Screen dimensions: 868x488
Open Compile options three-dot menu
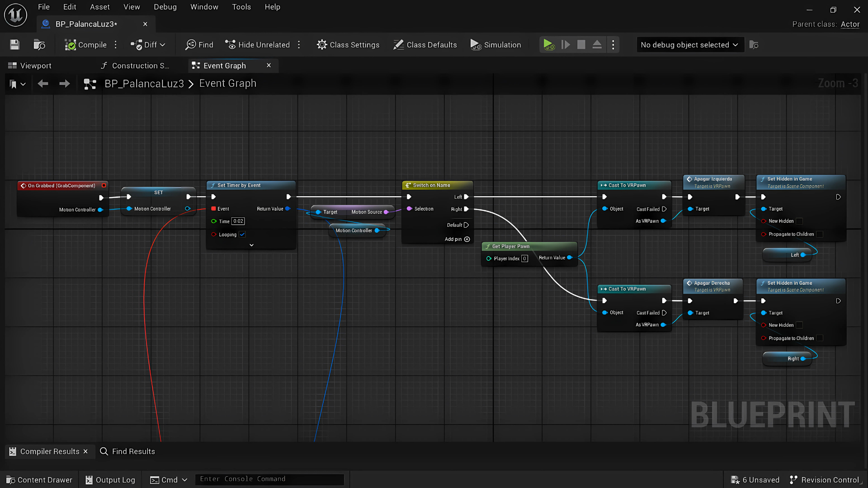[x=116, y=45]
